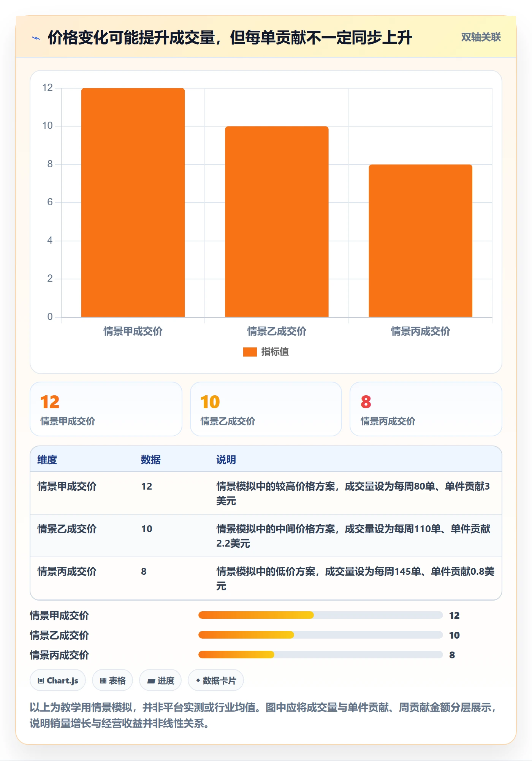Click progress label 情景乙成交价
This screenshot has height=761, width=532.
(x=59, y=635)
